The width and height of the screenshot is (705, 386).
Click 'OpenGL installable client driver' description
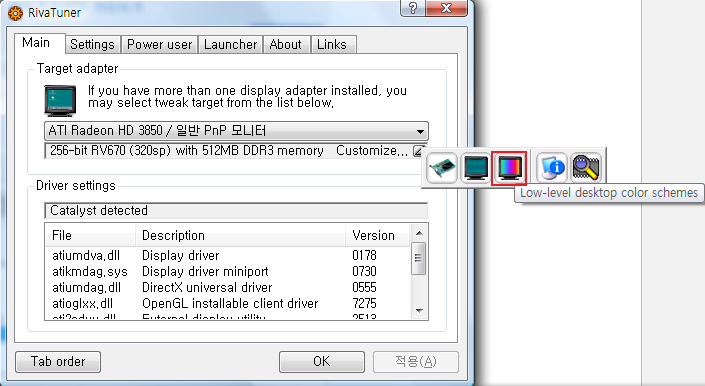coord(230,303)
